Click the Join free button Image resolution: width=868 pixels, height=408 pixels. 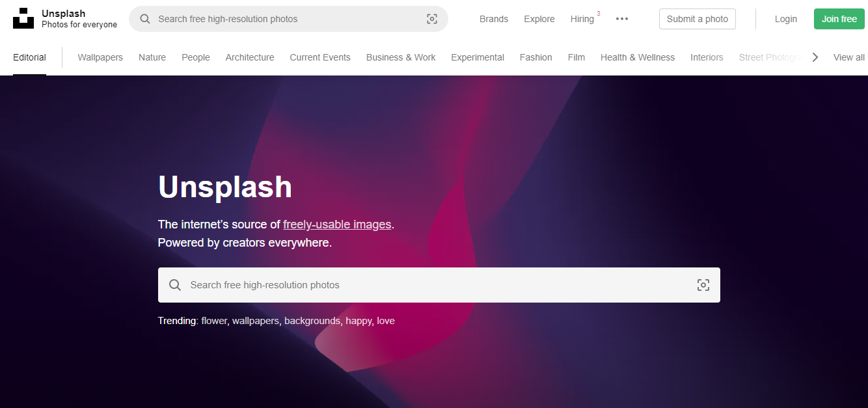[x=839, y=19]
